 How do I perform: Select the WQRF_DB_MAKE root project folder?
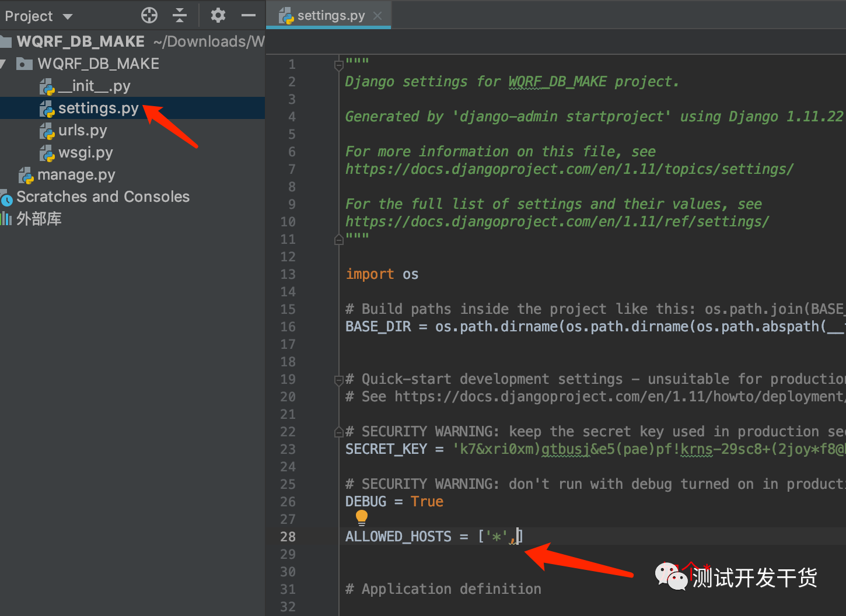tap(81, 41)
